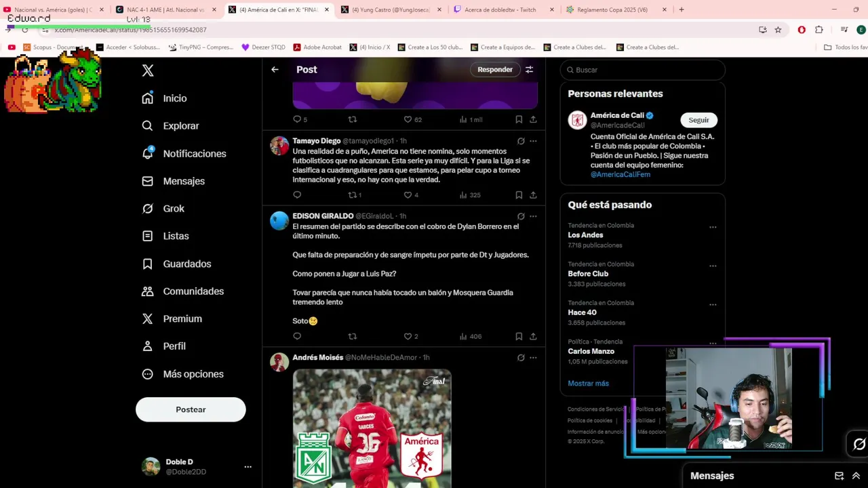Open Listas in the sidebar
Image resolution: width=868 pixels, height=488 pixels.
pos(165,236)
